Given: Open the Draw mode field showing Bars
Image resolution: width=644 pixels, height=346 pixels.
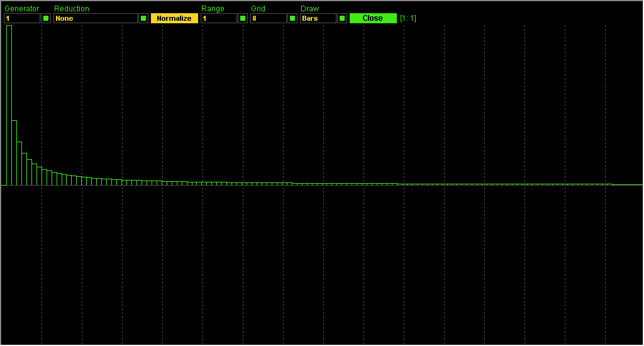Looking at the screenshot, I should click(318, 18).
